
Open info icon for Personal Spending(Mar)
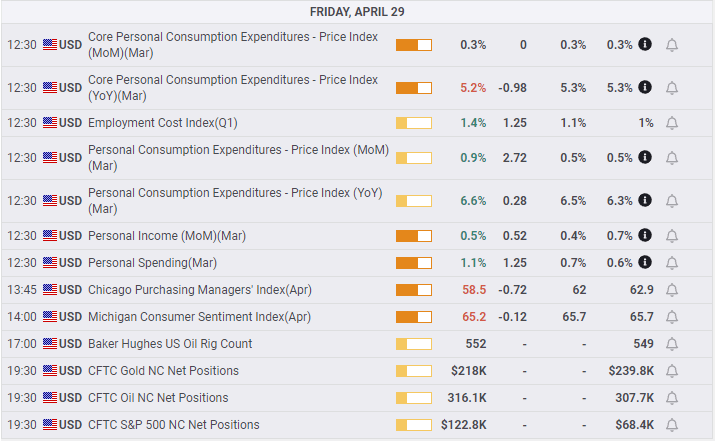pyautogui.click(x=645, y=263)
